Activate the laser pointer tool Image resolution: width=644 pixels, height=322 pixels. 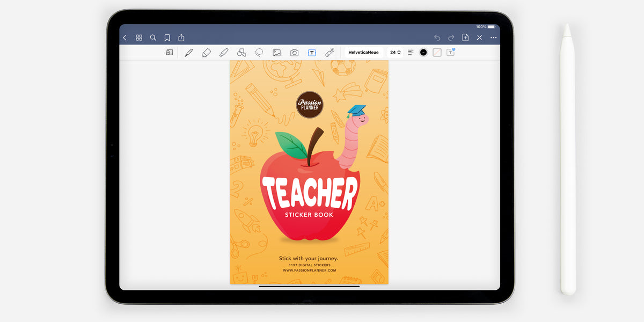329,52
